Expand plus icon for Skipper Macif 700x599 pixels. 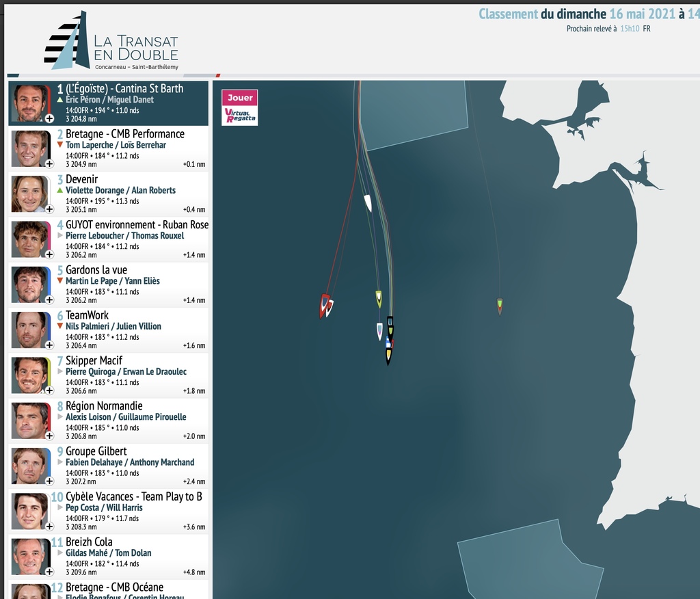pyautogui.click(x=49, y=390)
